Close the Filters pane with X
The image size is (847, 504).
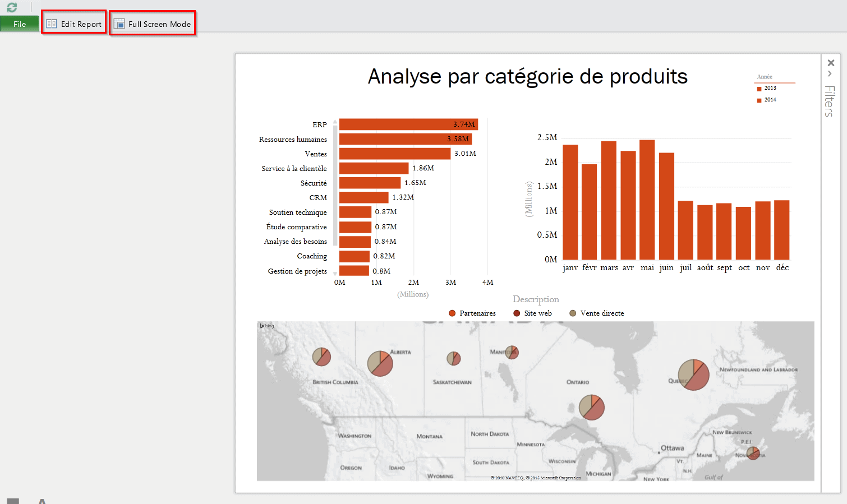click(x=831, y=63)
